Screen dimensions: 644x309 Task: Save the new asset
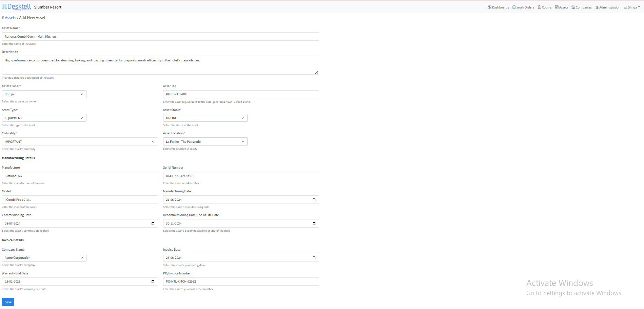[8, 302]
